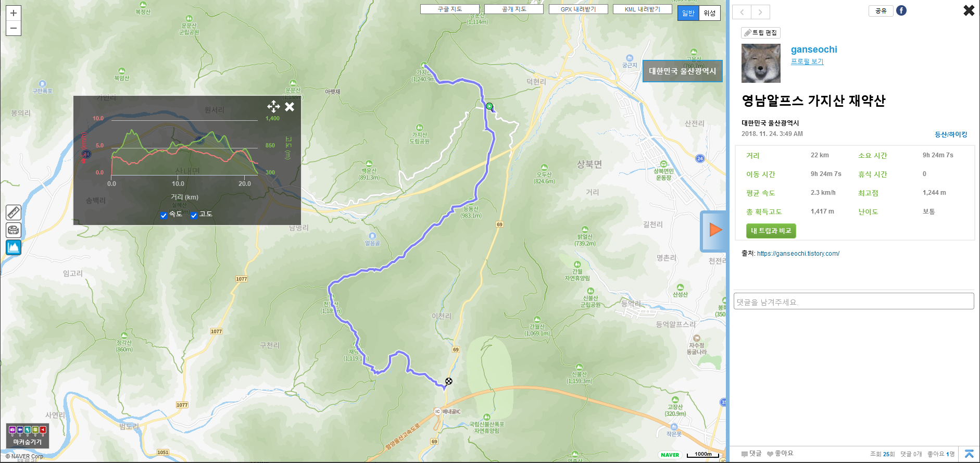Screen dimensions: 980x463
Task: Close the trip detail panel
Action: click(969, 10)
